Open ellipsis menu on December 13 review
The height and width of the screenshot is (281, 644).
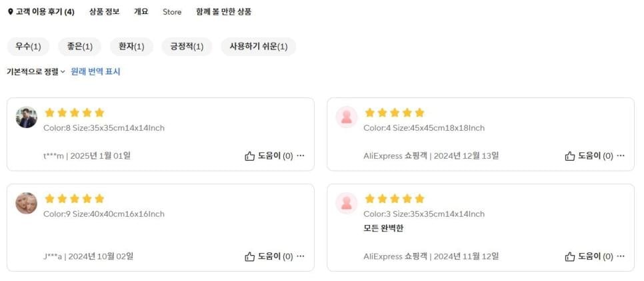pos(621,156)
